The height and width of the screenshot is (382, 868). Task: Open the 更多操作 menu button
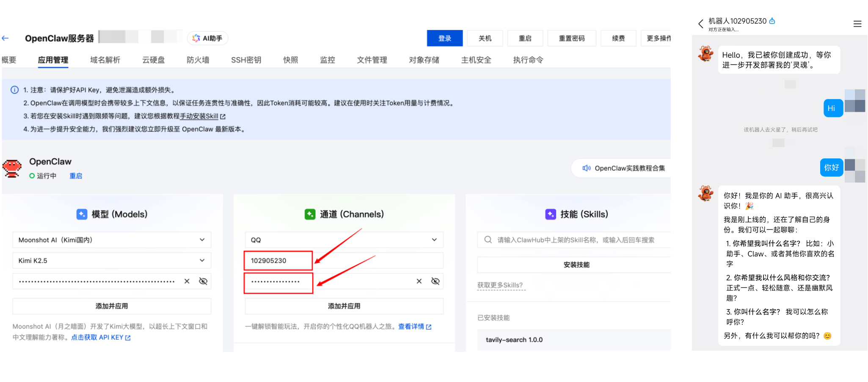pos(656,38)
